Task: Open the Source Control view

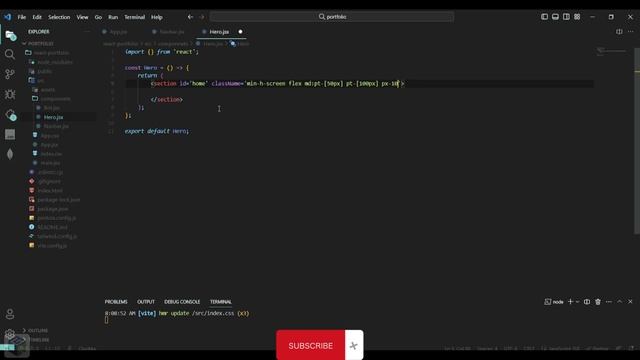Action: pos(10,74)
